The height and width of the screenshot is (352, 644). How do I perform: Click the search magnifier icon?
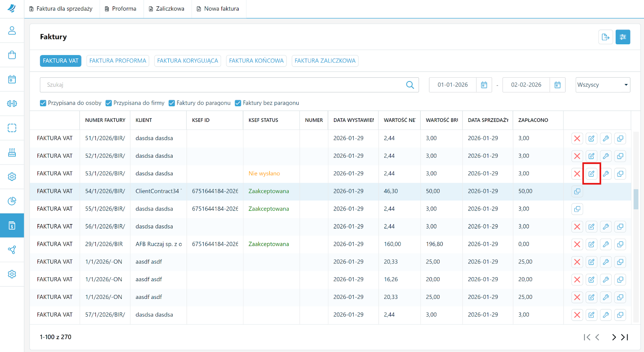point(410,85)
